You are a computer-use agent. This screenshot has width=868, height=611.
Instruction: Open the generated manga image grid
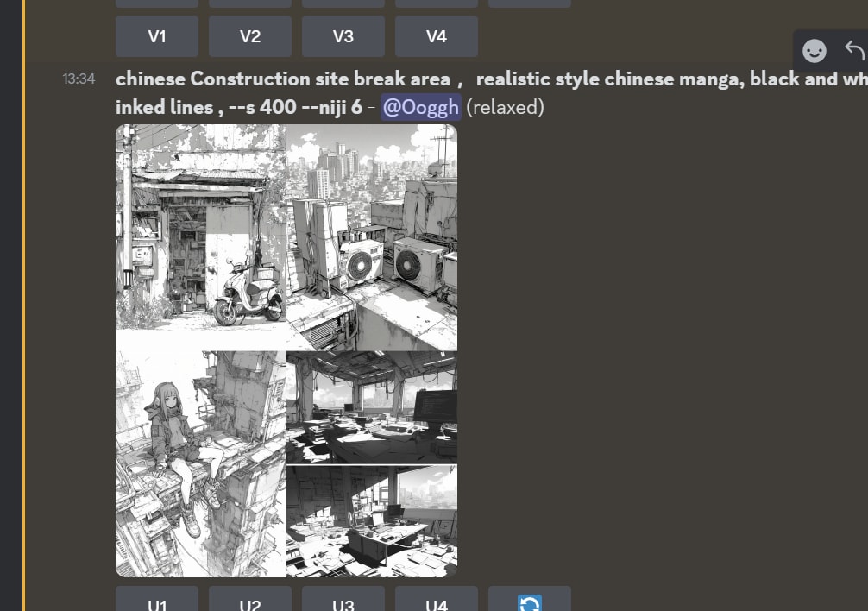coord(286,351)
